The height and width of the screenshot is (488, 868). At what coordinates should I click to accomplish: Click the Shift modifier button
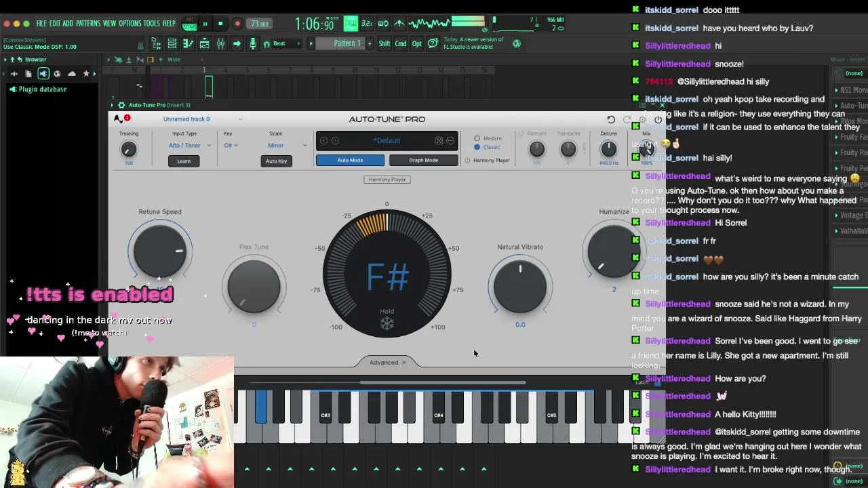[384, 43]
